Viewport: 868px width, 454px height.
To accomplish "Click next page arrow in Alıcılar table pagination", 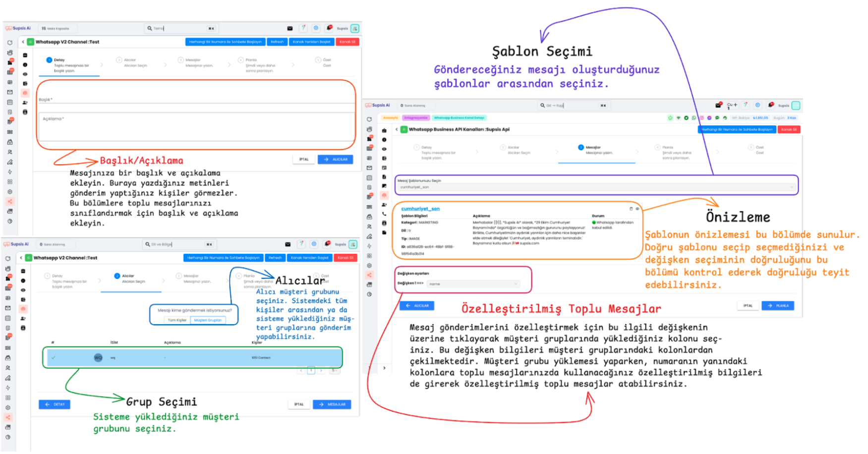I will click(321, 371).
